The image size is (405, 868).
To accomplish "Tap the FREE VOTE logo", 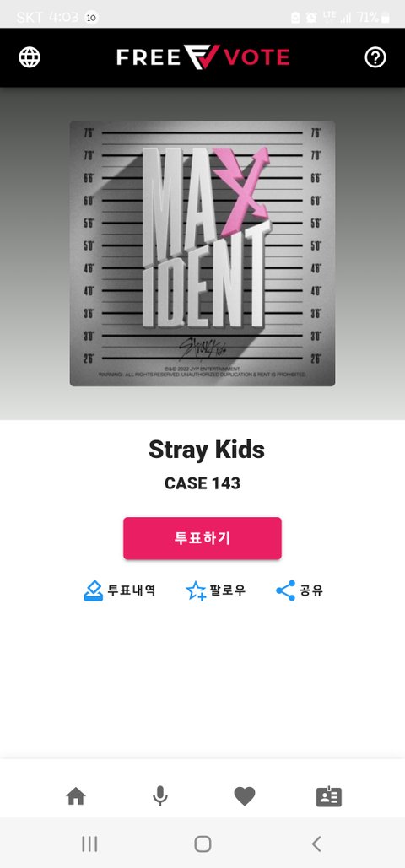I will [x=202, y=57].
